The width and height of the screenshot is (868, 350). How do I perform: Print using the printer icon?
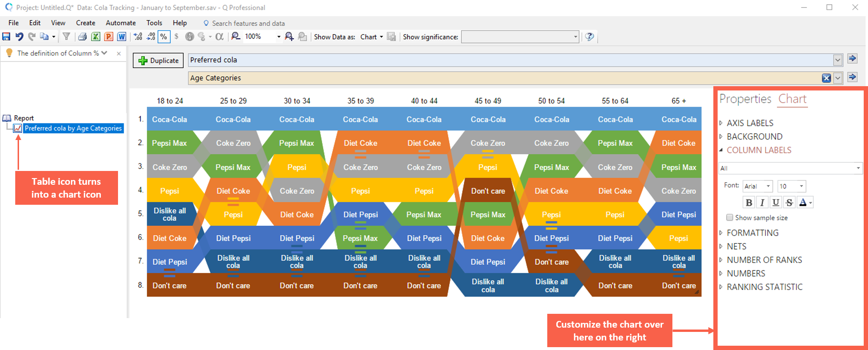coord(82,37)
